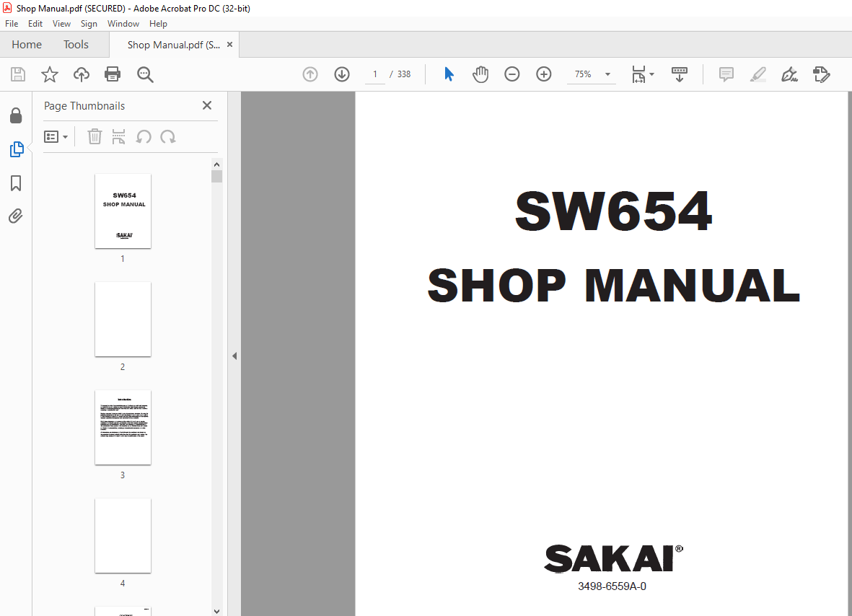Image resolution: width=852 pixels, height=616 pixels.
Task: Collapse the navigation pane arrow
Action: click(x=234, y=356)
